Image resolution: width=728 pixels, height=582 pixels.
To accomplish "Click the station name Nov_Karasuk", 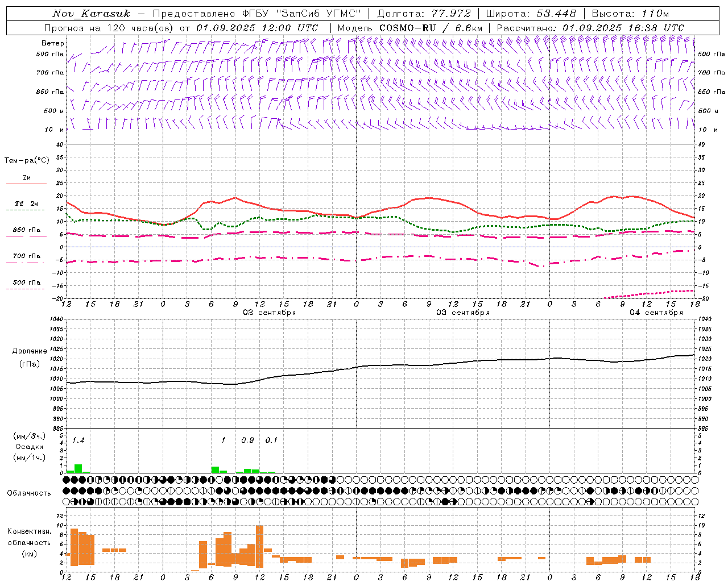I will [92, 14].
